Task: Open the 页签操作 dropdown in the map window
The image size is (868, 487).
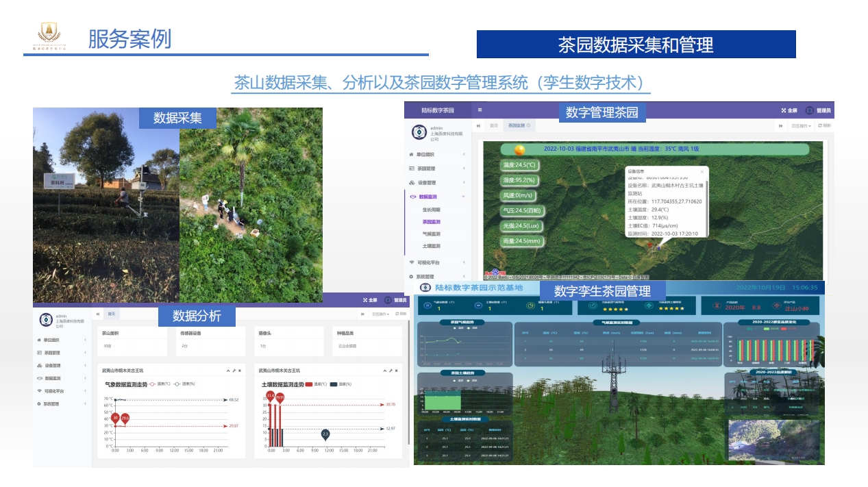Action: click(x=801, y=126)
